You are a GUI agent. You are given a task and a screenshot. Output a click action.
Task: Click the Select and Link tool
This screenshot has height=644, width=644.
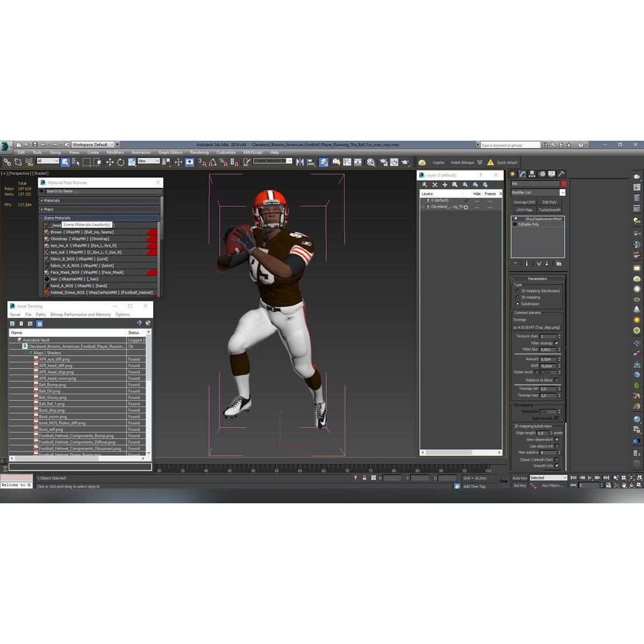click(x=7, y=162)
